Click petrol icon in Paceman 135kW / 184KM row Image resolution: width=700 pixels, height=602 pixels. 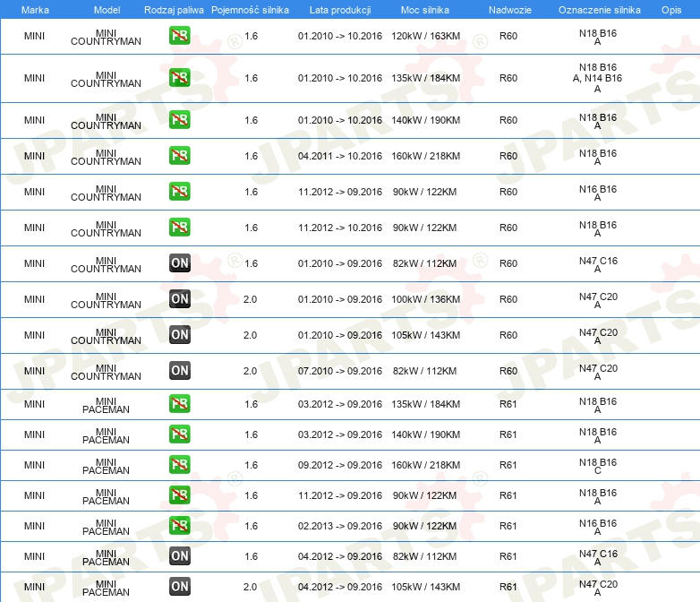179,403
